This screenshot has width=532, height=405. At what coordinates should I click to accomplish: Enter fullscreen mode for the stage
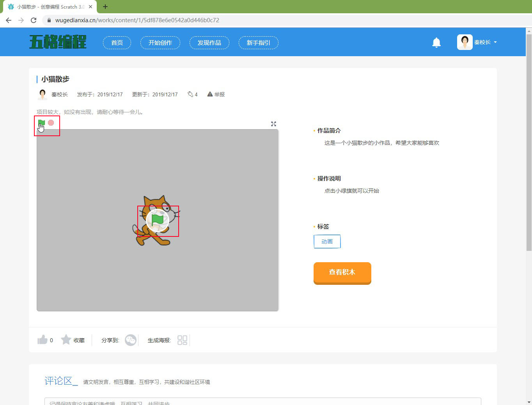(x=273, y=124)
